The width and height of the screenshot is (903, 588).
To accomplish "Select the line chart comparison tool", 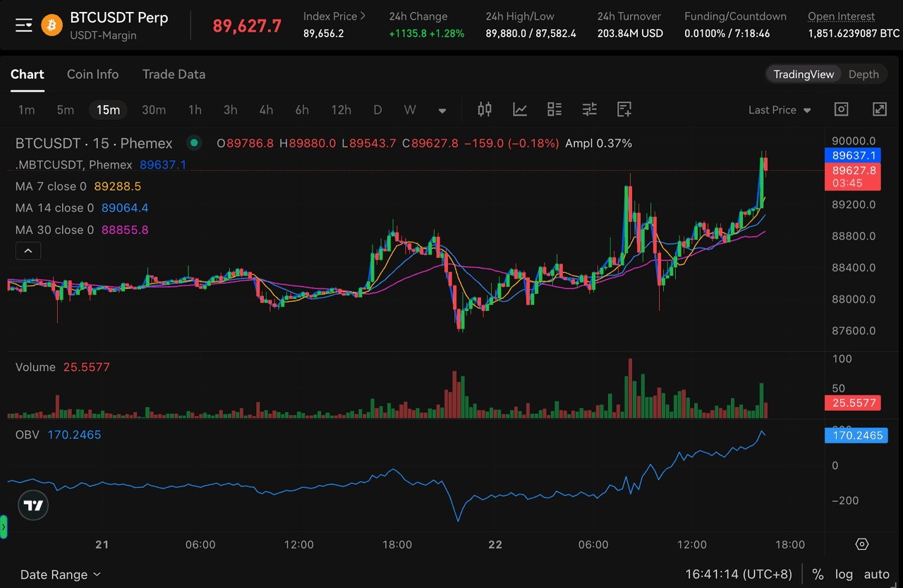I will pos(520,109).
